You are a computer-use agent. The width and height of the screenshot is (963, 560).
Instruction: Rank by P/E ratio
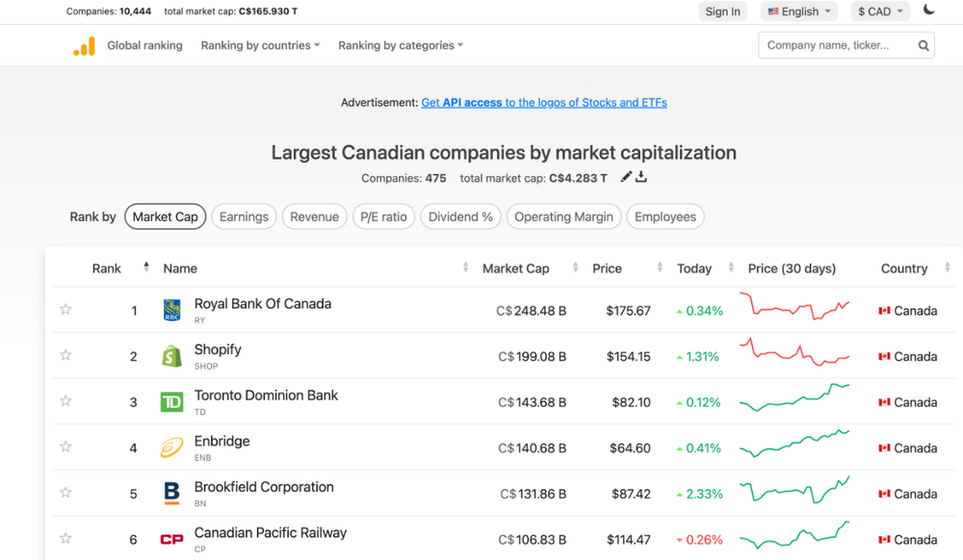click(383, 216)
